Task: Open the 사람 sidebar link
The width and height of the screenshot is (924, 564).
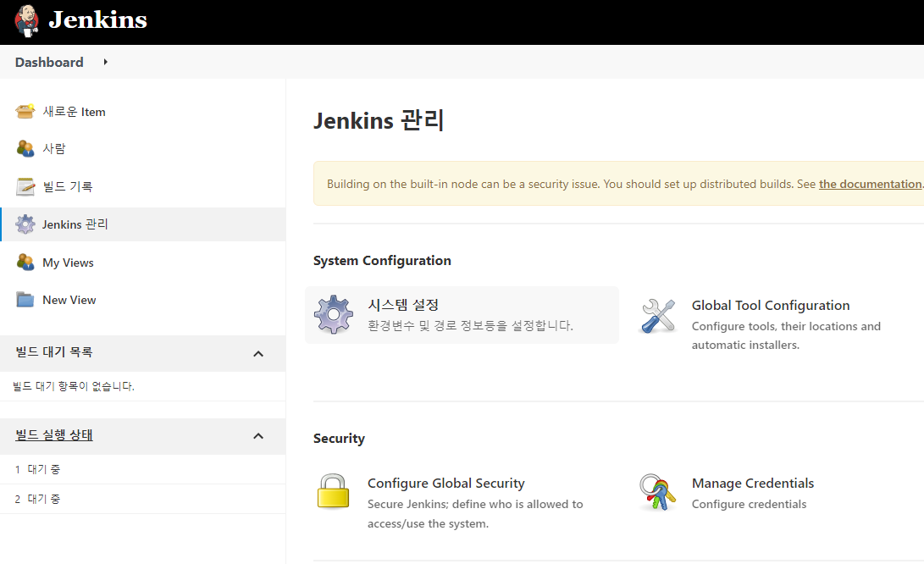Action: (54, 148)
